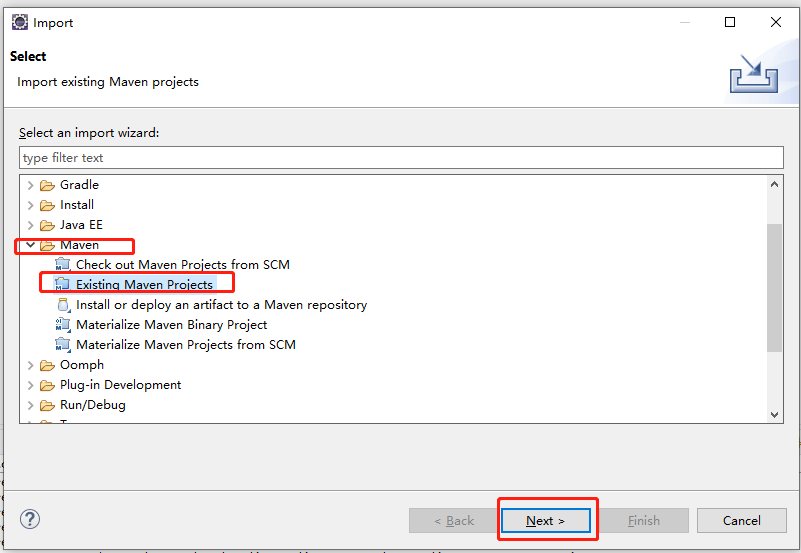Select Materialize Maven Binary Project
Screen dimensions: 801x553
pos(172,325)
